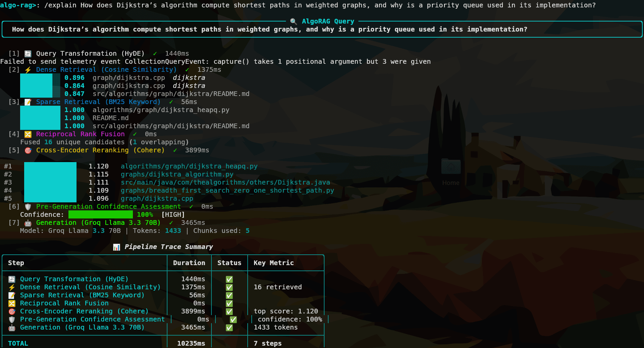Click the result graphs/breadth_first_search_zero_one_shortest_path.py
This screenshot has width=644, height=348.
pyautogui.click(x=227, y=191)
